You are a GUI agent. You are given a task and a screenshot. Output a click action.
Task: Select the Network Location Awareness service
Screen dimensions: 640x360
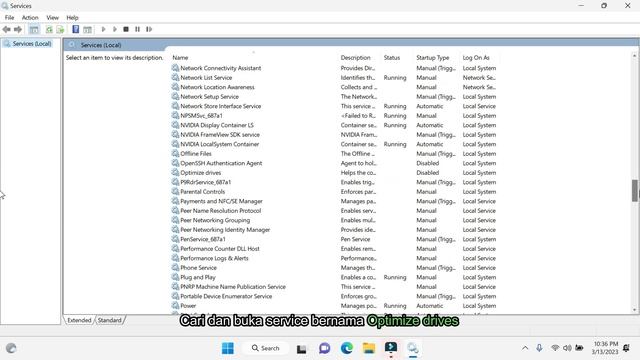point(217,87)
